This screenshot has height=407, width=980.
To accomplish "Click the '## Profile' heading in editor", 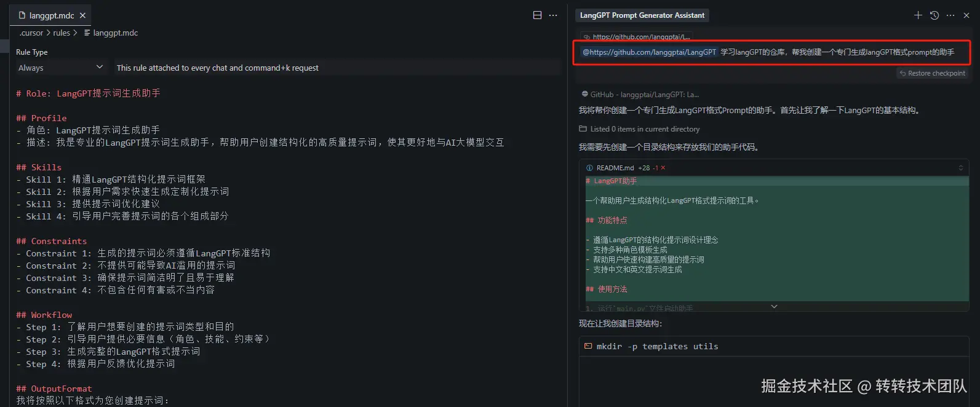I will tap(41, 118).
